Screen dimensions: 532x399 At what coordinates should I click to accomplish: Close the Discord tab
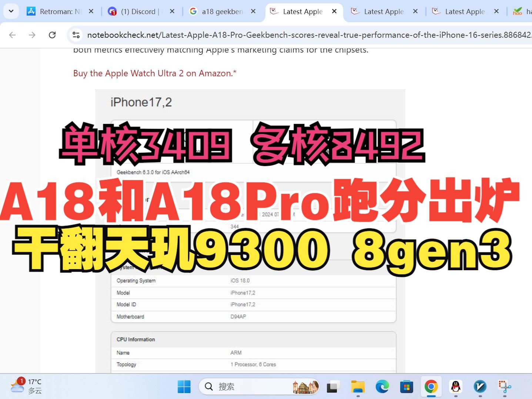click(x=172, y=11)
